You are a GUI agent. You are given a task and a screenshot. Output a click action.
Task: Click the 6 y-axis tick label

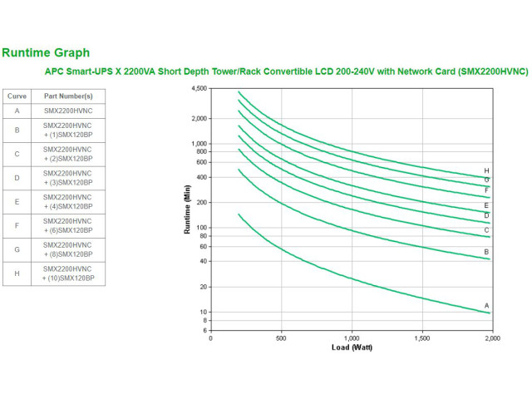[205, 331]
